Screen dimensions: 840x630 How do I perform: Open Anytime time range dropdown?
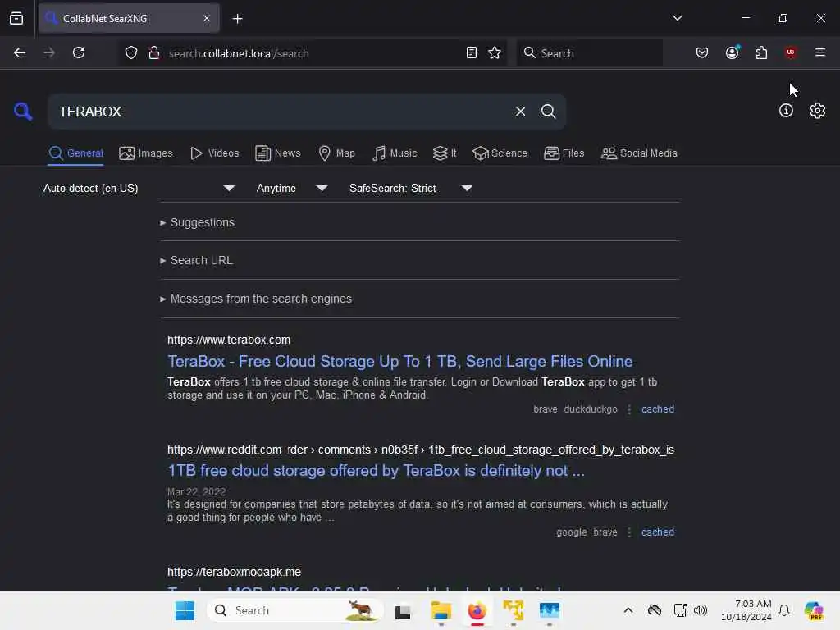(x=291, y=188)
